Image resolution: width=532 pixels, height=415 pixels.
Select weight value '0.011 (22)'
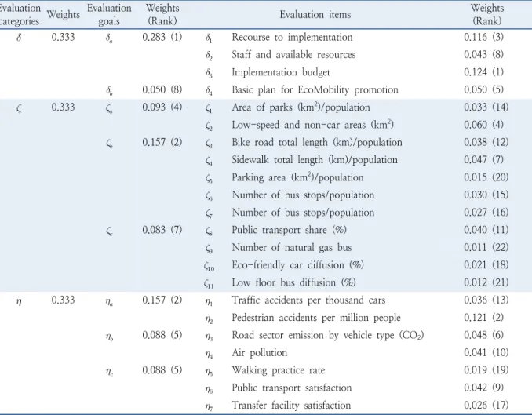[x=486, y=247]
